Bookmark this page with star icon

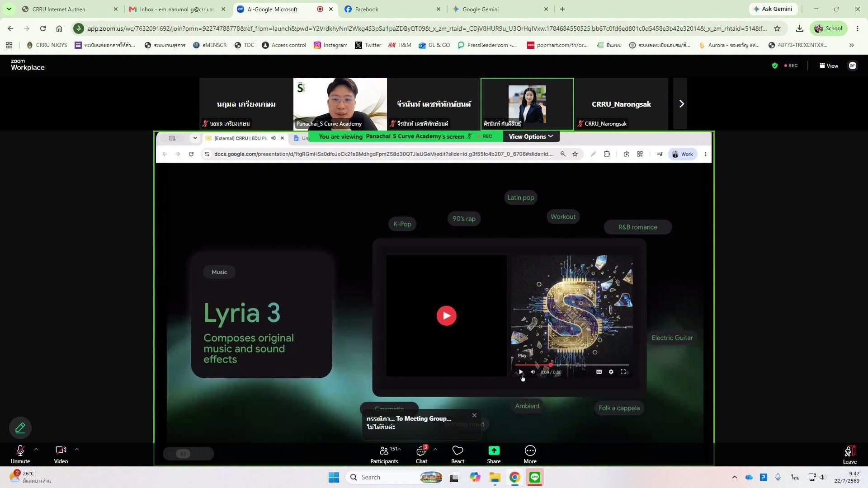pyautogui.click(x=777, y=28)
